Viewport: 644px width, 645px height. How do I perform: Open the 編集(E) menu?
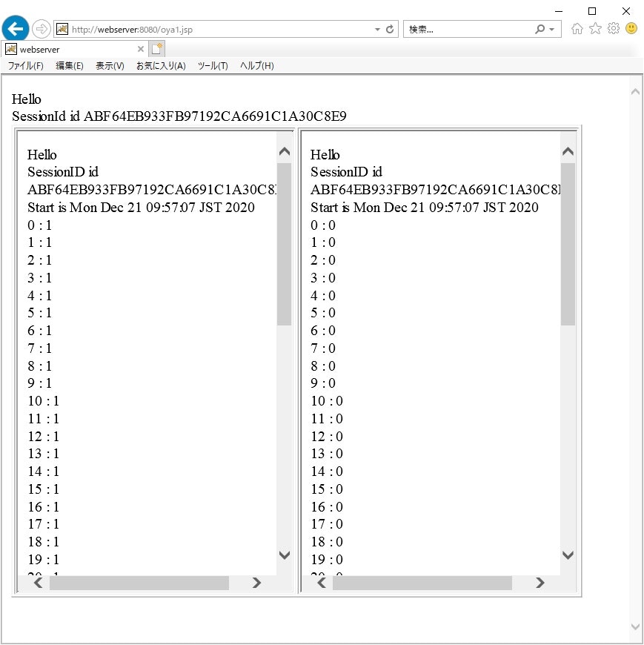pyautogui.click(x=70, y=66)
